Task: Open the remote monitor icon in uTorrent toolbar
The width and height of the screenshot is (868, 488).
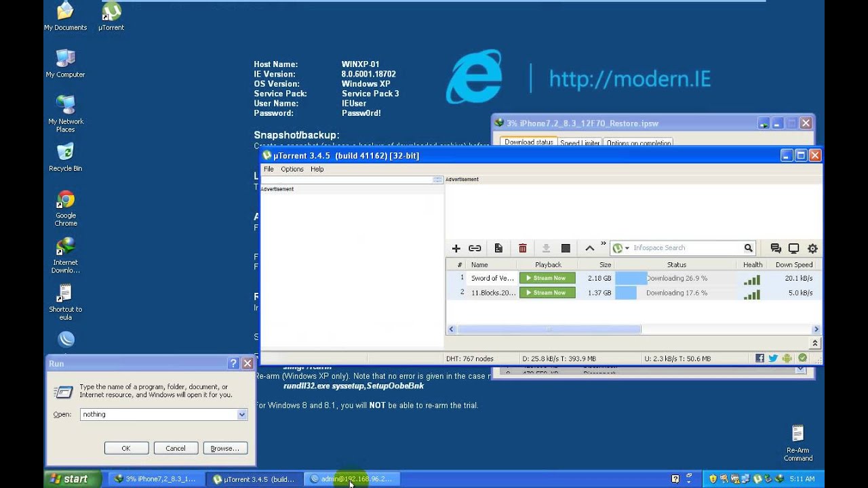Action: point(793,249)
